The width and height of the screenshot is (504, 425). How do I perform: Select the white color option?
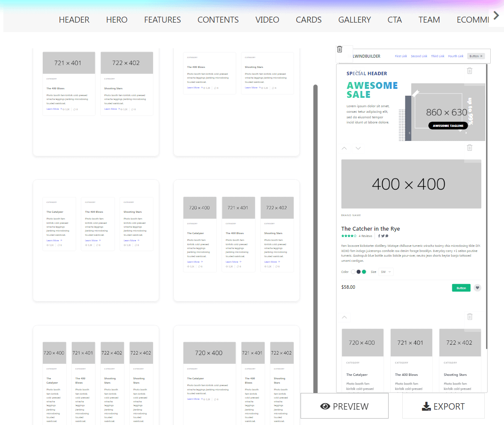[353, 272]
